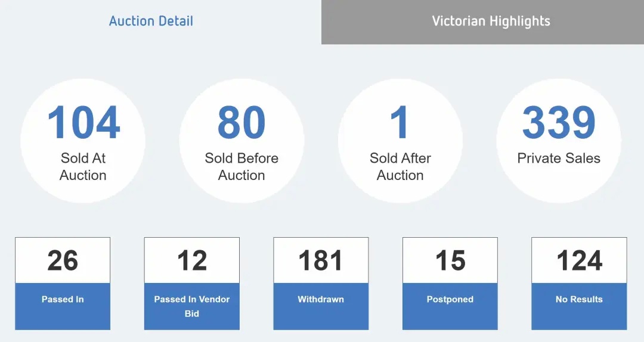This screenshot has height=342, width=644.
Task: Switch to the Auction Detail tab
Action: pyautogui.click(x=151, y=21)
